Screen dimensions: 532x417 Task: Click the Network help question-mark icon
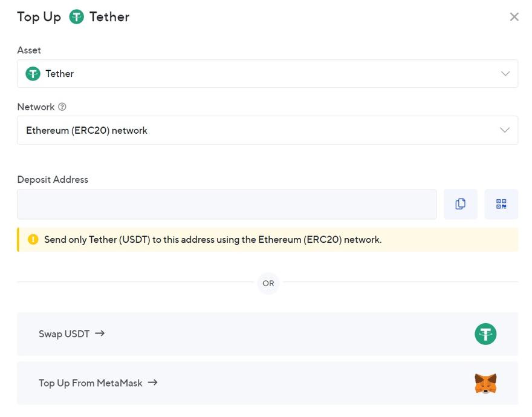click(62, 107)
